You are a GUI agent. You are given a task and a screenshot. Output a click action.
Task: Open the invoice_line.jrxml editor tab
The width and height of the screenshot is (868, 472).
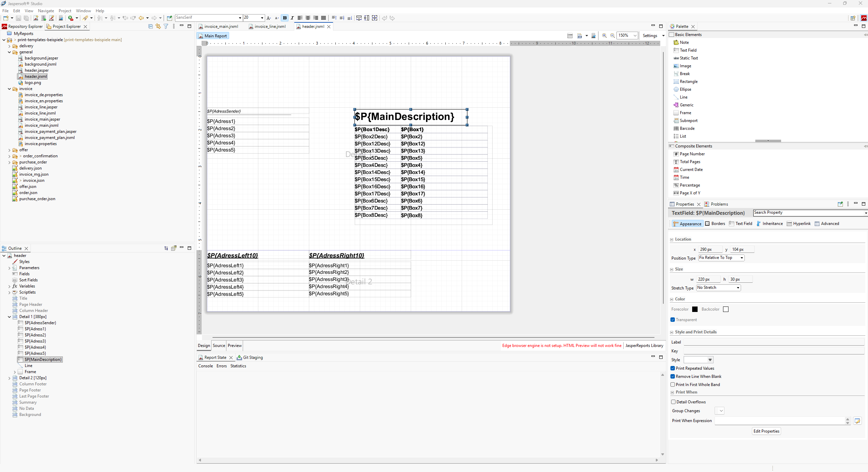267,27
